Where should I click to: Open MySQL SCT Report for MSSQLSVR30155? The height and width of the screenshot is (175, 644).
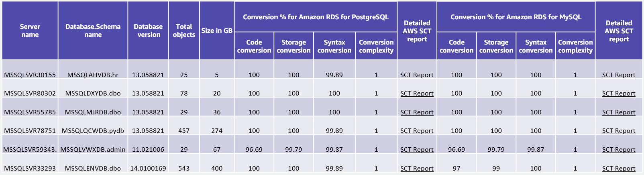click(x=618, y=75)
